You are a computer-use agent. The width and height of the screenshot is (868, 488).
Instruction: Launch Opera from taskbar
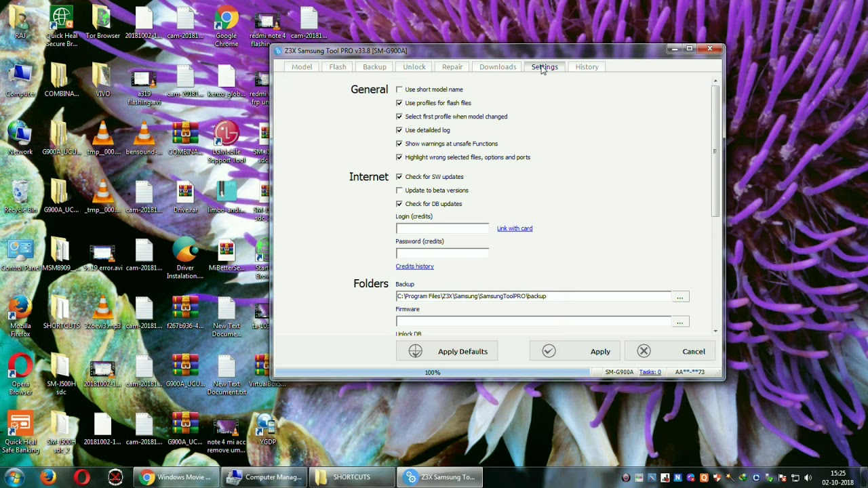(82, 477)
